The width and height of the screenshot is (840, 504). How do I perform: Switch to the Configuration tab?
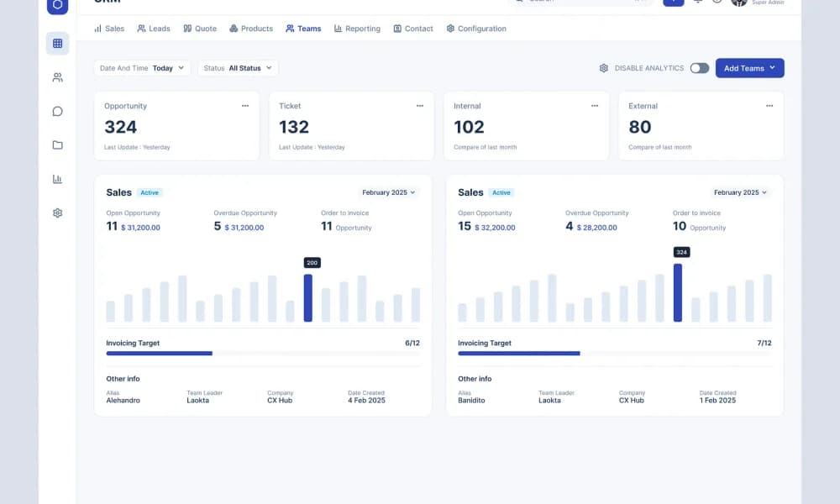tap(476, 29)
